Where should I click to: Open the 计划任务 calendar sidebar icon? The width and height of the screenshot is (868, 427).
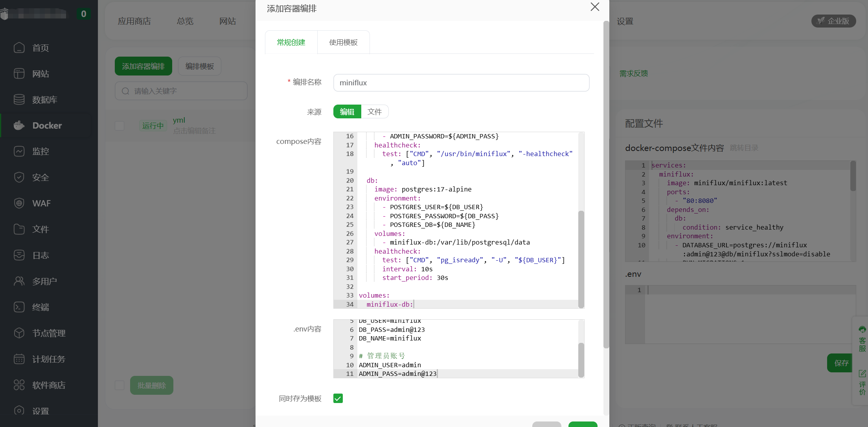tap(19, 359)
